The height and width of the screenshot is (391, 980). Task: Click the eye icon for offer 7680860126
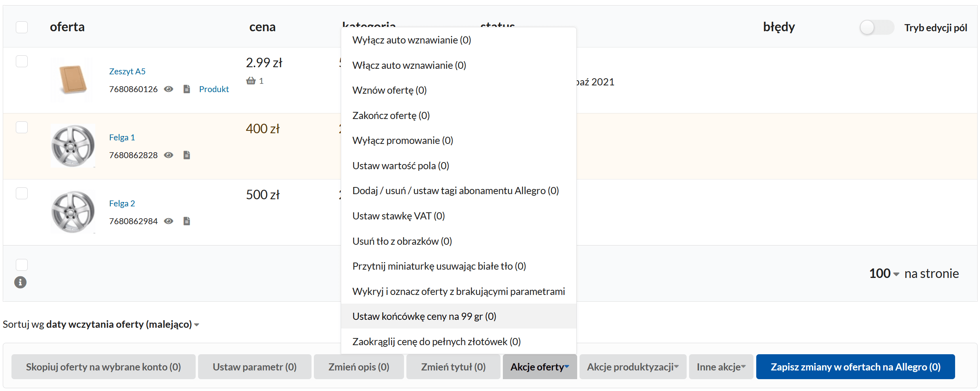coord(168,89)
